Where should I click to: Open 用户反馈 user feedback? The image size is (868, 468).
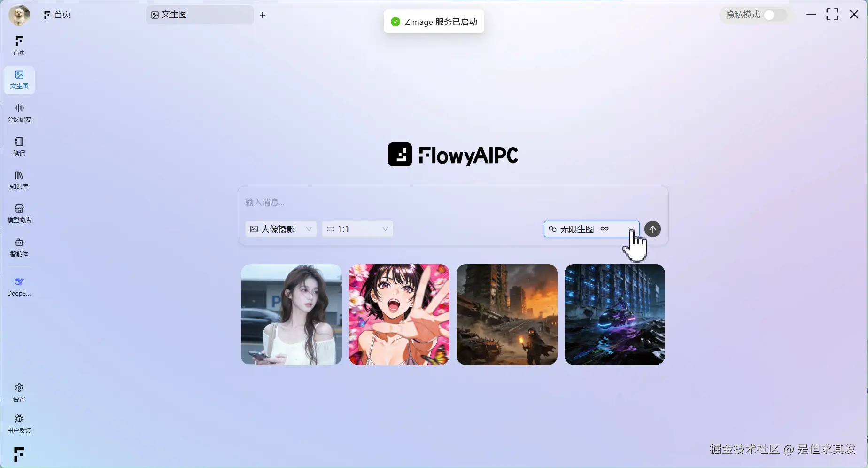pyautogui.click(x=19, y=423)
